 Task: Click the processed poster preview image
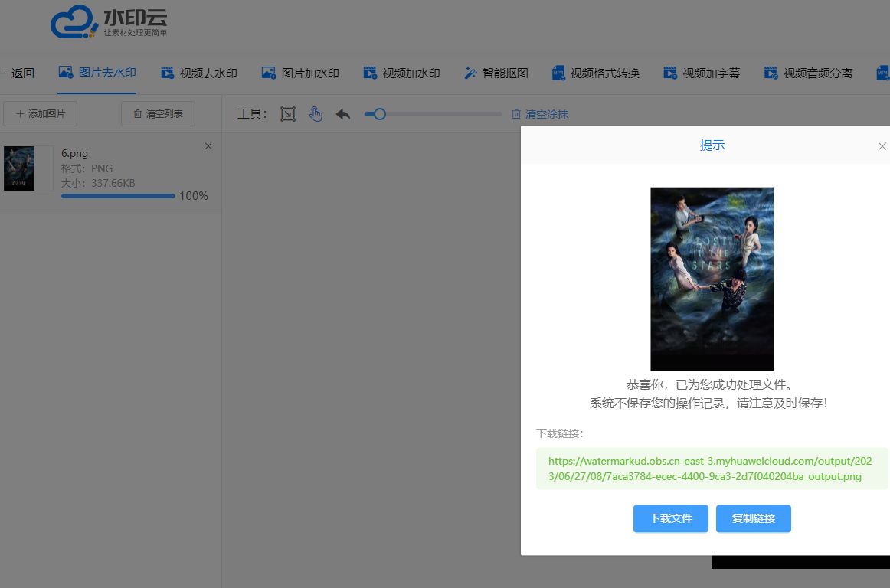point(712,279)
